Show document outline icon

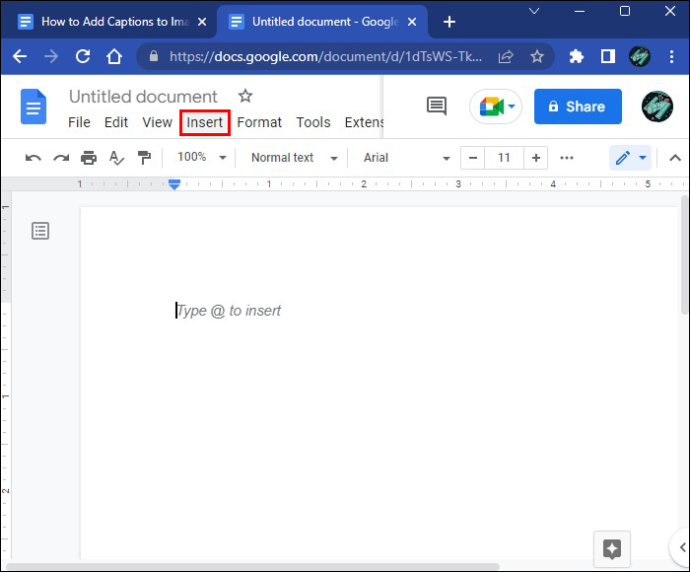(40, 231)
